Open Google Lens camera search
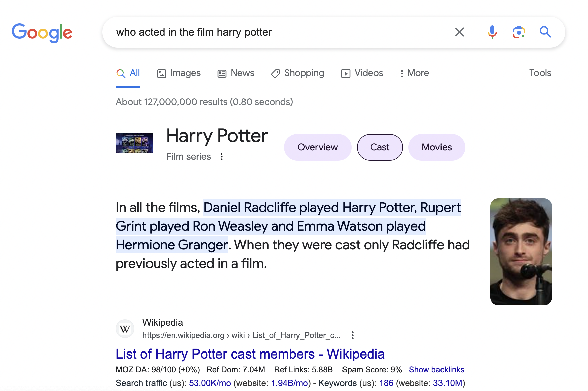The width and height of the screenshot is (588, 391). click(518, 32)
